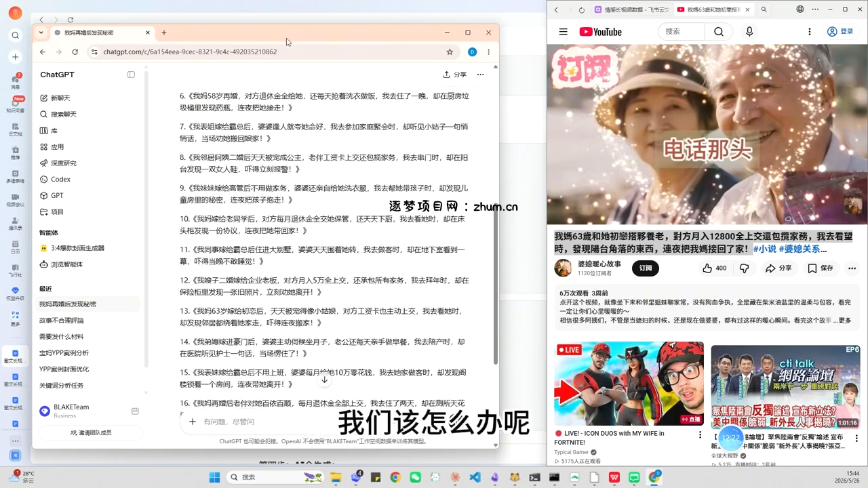This screenshot has height=488, width=868.
Task: Open YouTube settings three-dot menu
Action: (809, 32)
